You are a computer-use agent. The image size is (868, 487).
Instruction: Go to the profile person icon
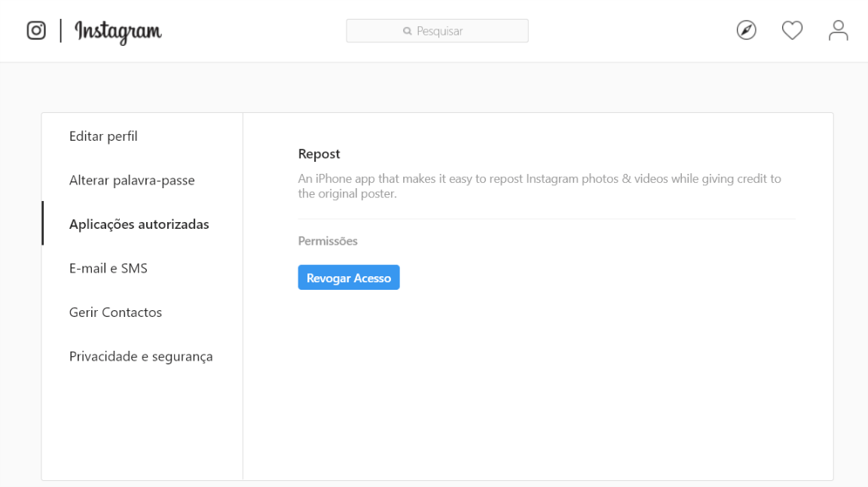pos(838,30)
